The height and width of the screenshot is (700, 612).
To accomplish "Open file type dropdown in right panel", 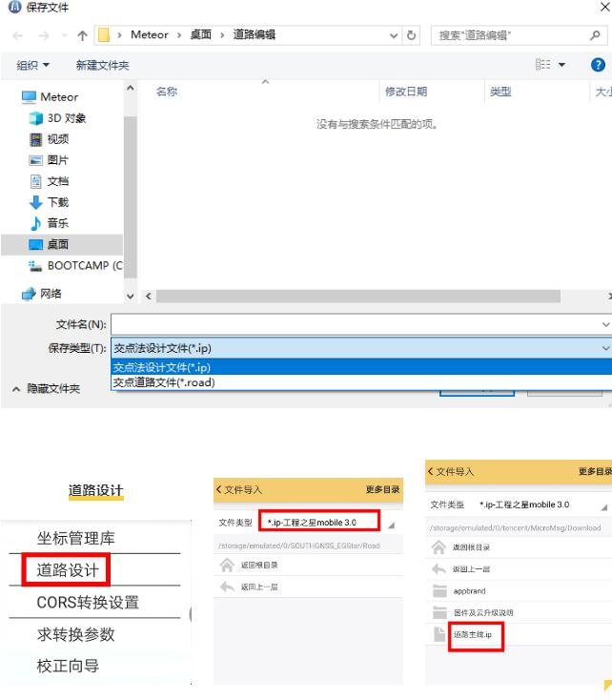I will click(604, 507).
